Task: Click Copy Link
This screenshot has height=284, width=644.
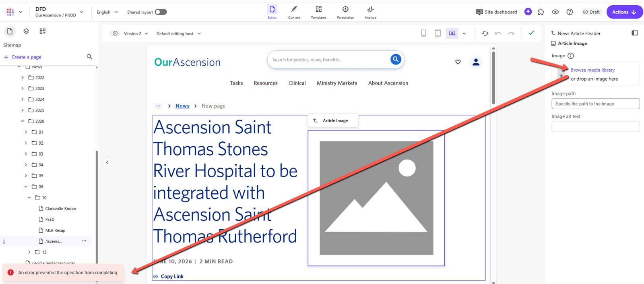Action: tap(172, 276)
